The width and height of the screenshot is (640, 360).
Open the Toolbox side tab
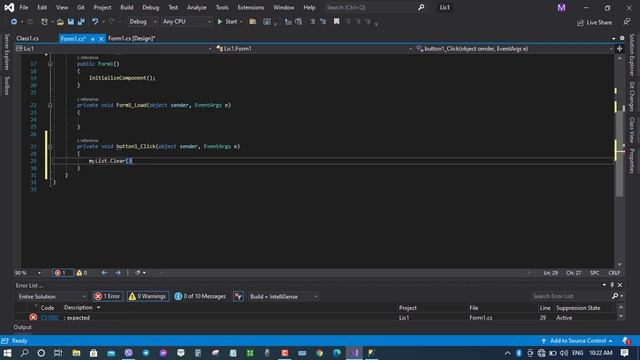click(x=7, y=86)
